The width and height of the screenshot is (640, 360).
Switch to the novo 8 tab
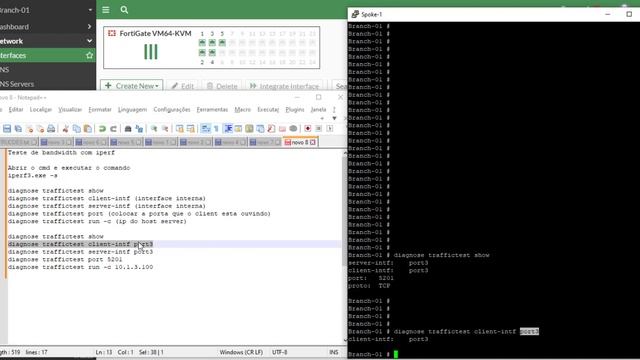299,142
